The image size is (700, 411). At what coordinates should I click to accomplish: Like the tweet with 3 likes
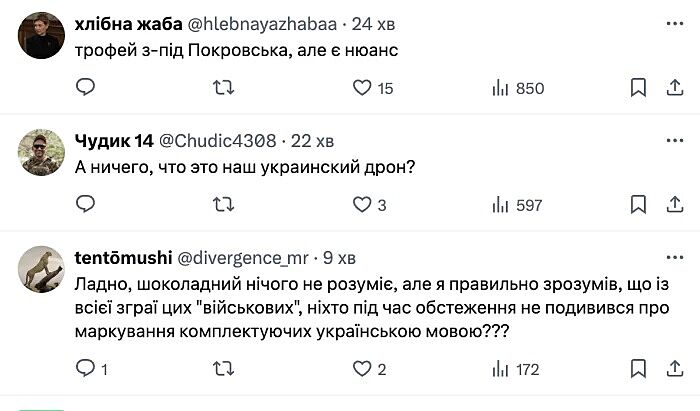364,205
